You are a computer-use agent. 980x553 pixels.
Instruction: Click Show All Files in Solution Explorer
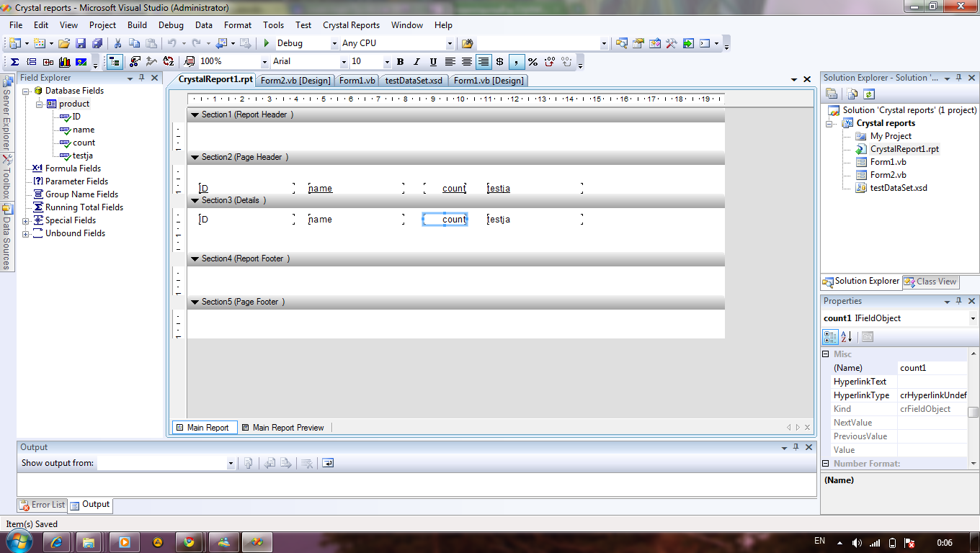(852, 94)
